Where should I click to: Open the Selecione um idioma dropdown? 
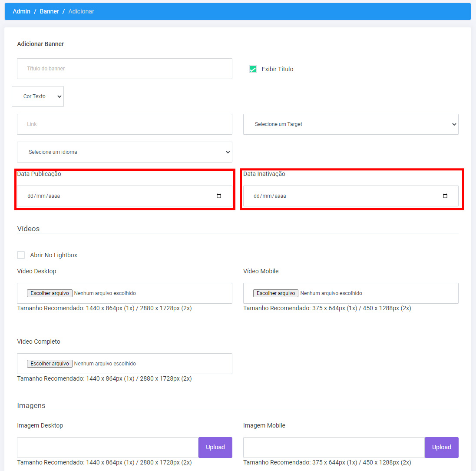(125, 152)
